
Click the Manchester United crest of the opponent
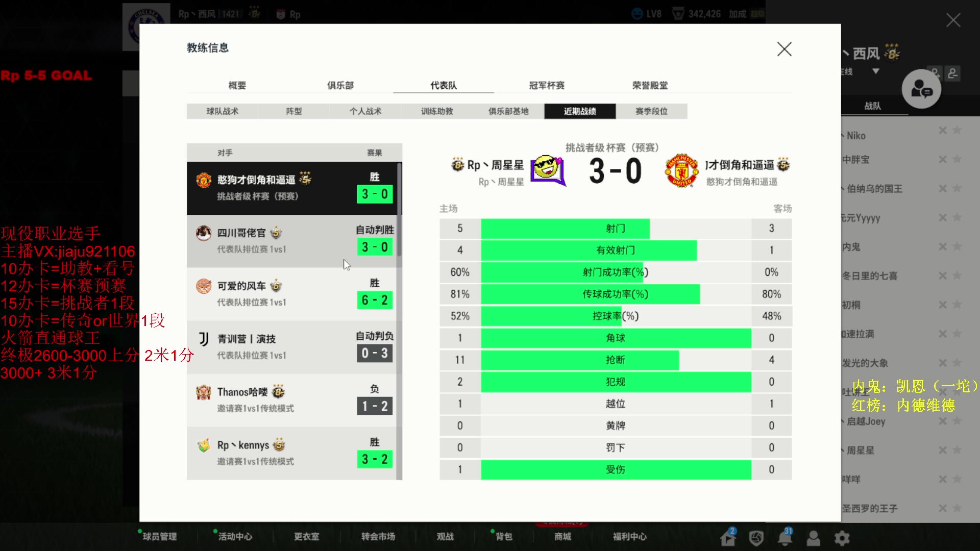pos(681,171)
